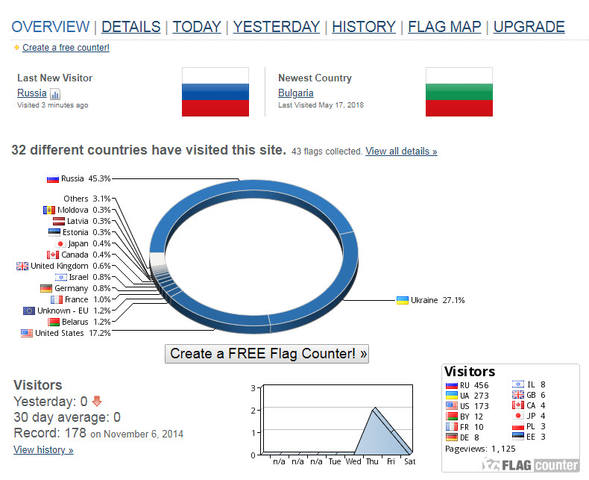Image resolution: width=589 pixels, height=480 pixels.
Task: Click the GB flag in Visitors widget
Action: [518, 395]
